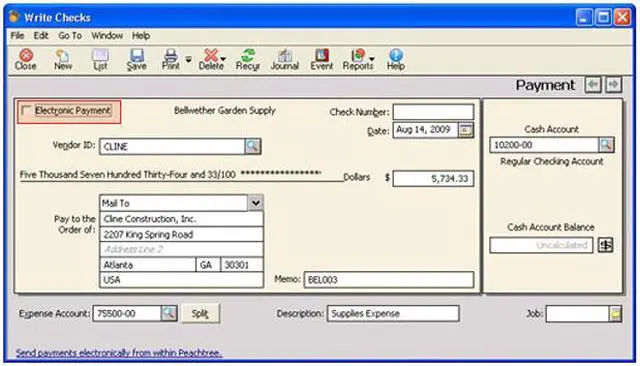The width and height of the screenshot is (640, 366).
Task: Click the state field GA
Action: 208,265
